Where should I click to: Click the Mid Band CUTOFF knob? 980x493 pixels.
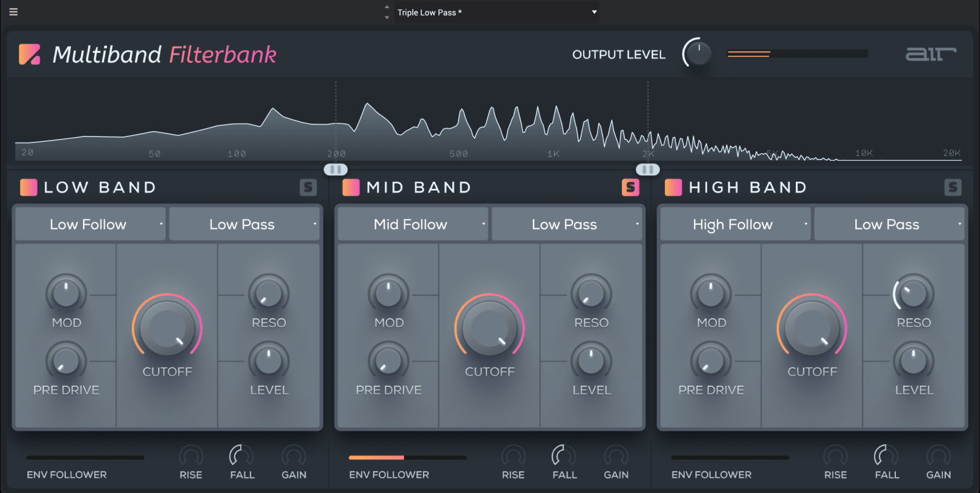pyautogui.click(x=489, y=328)
